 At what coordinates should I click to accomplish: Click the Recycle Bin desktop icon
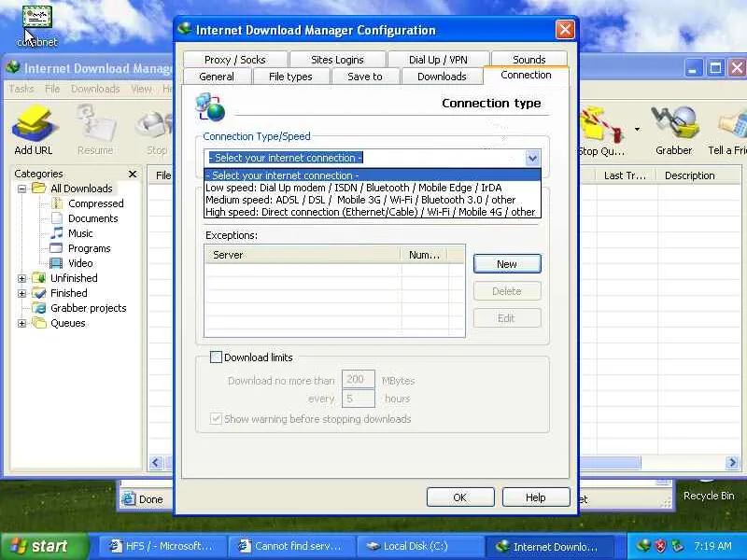click(709, 496)
